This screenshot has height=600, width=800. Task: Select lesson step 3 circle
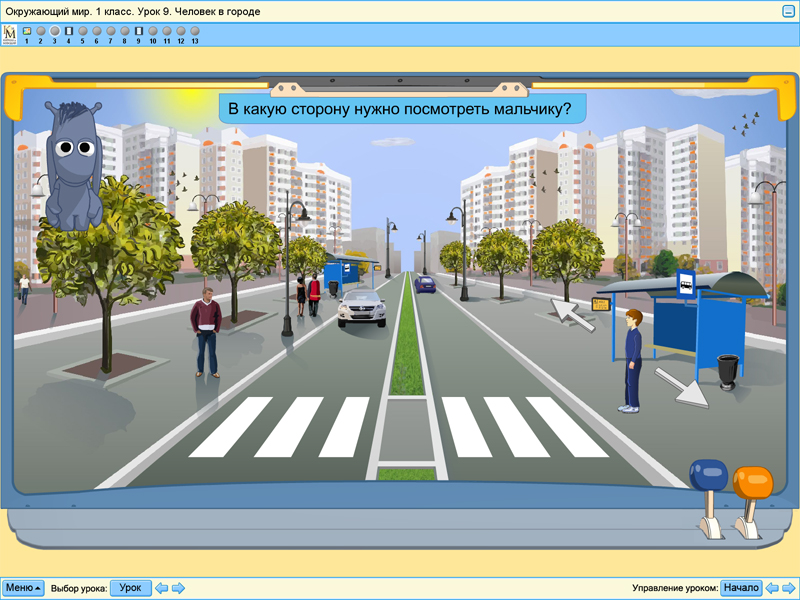[55, 31]
